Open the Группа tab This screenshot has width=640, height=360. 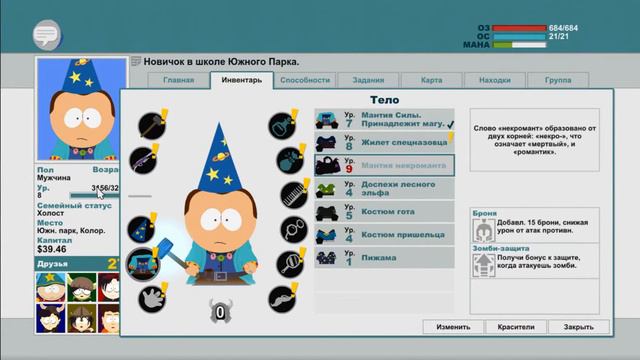558,80
